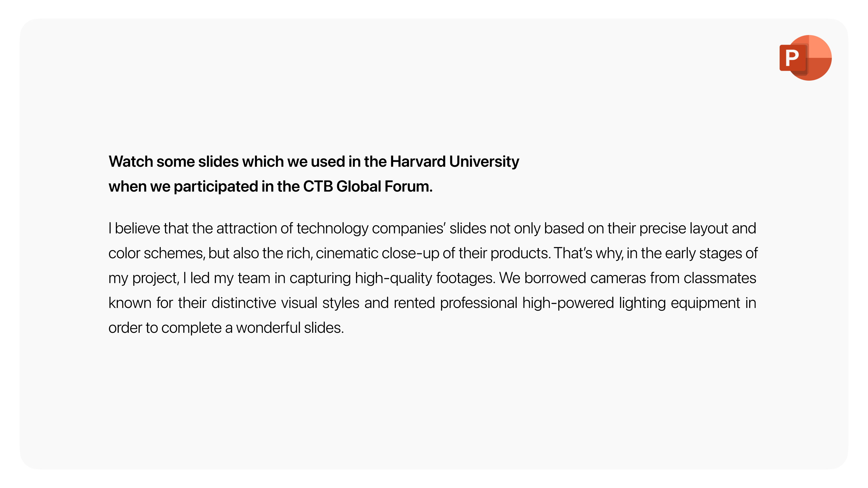Click the paragraph line beginning 'I believe that'
The width and height of the screenshot is (868, 488).
[432, 229]
